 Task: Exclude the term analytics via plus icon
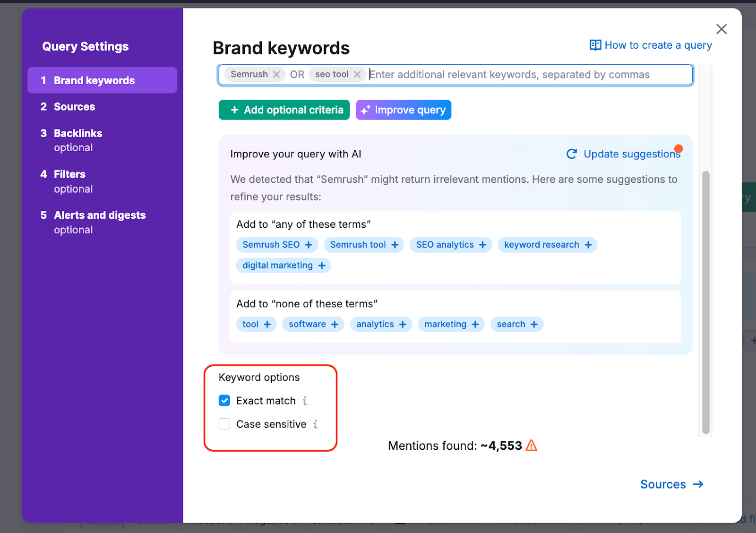click(403, 324)
